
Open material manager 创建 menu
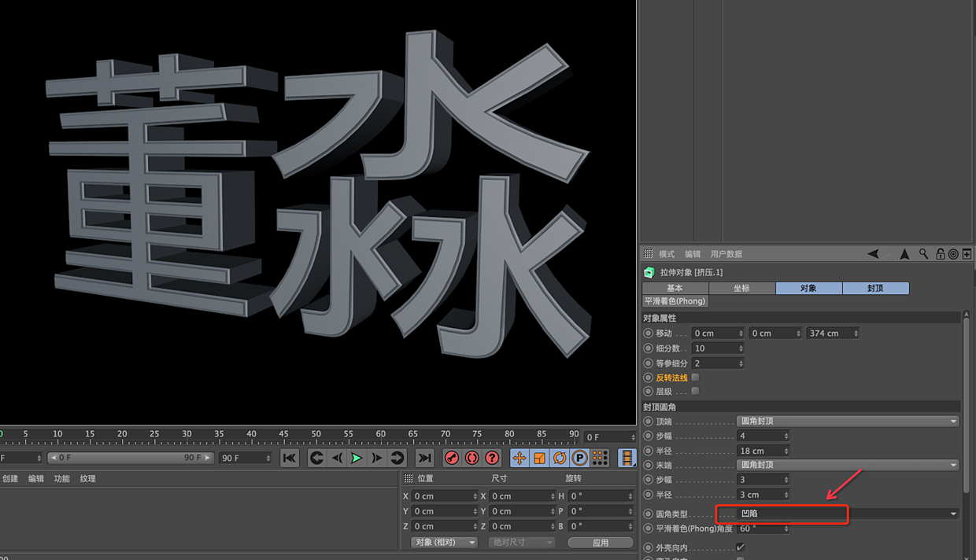[x=10, y=478]
